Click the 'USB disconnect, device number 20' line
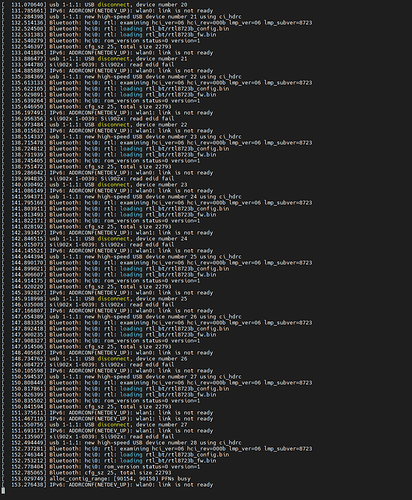 (94, 5)
